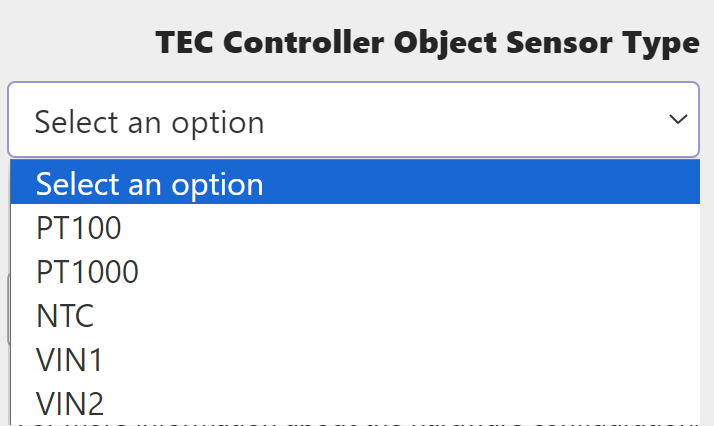Click the 'TEC Controller Object Sensor Type' label
This screenshot has width=714, height=426.
pyautogui.click(x=427, y=44)
